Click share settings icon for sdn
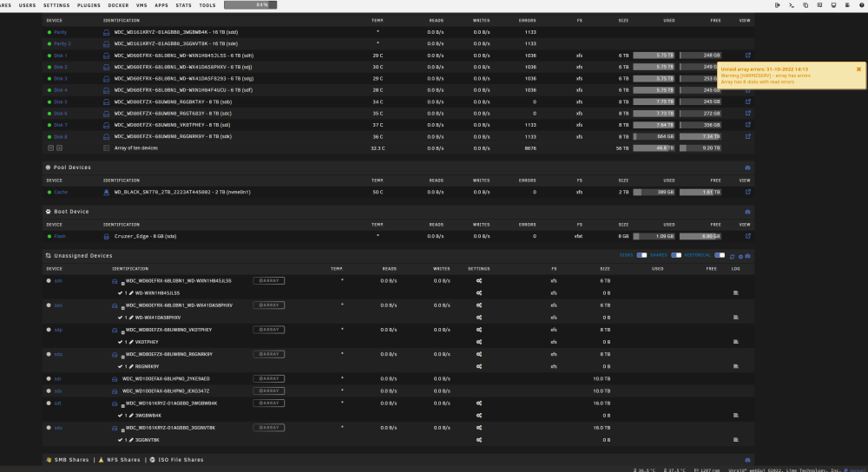This screenshot has height=472, width=868. click(479, 281)
